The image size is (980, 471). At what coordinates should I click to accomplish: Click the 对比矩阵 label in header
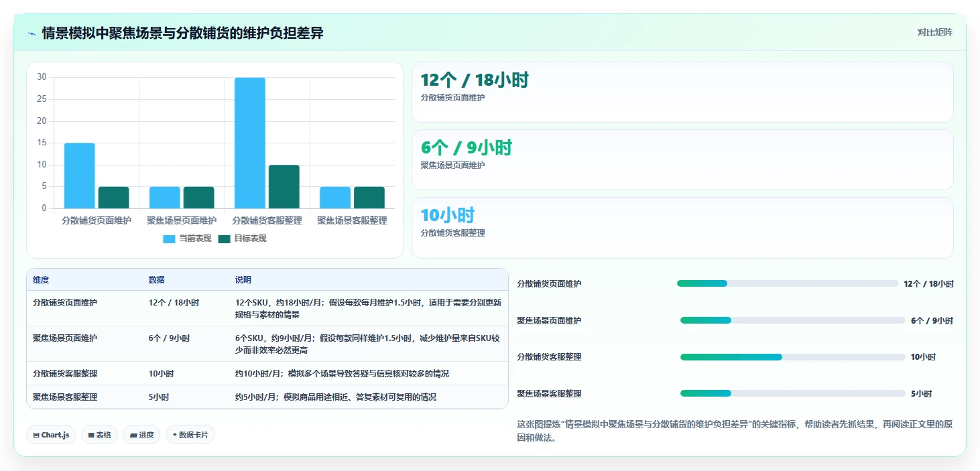click(x=934, y=32)
